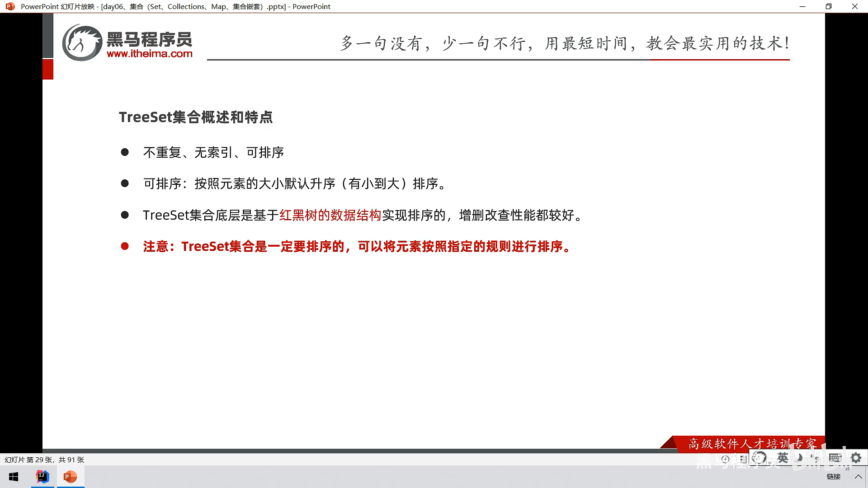Image resolution: width=868 pixels, height=488 pixels.
Task: Expand the double-chevron toolbar overflow
Action: click(847, 469)
